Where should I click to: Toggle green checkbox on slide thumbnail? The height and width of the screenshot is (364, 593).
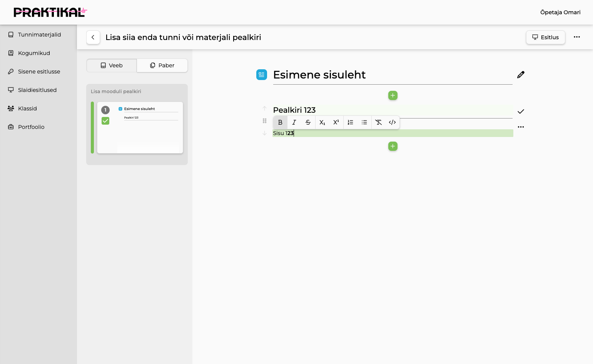pos(105,121)
